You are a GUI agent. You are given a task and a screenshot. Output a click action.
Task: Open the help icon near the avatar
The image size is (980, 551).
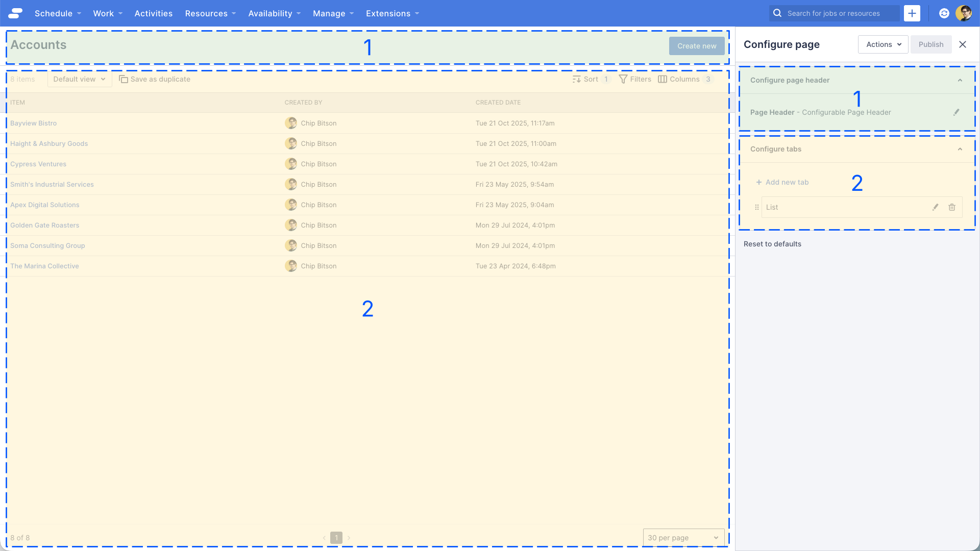[944, 13]
